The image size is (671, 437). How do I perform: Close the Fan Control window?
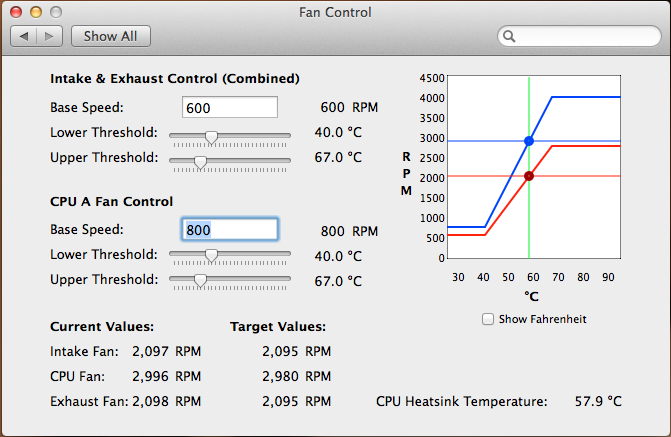coord(16,12)
